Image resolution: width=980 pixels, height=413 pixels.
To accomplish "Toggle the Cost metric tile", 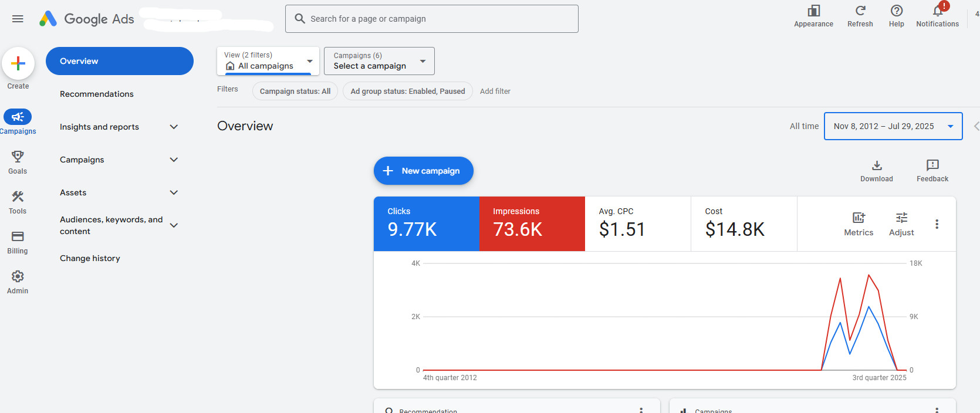I will (x=744, y=224).
